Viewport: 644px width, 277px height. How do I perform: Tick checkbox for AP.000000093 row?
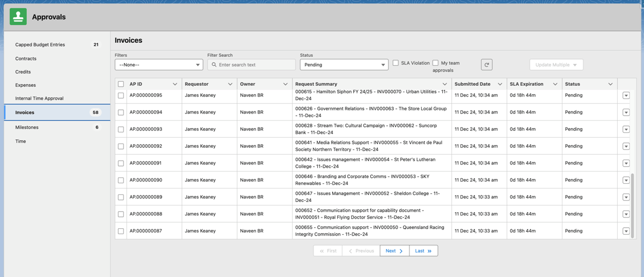[x=121, y=129]
